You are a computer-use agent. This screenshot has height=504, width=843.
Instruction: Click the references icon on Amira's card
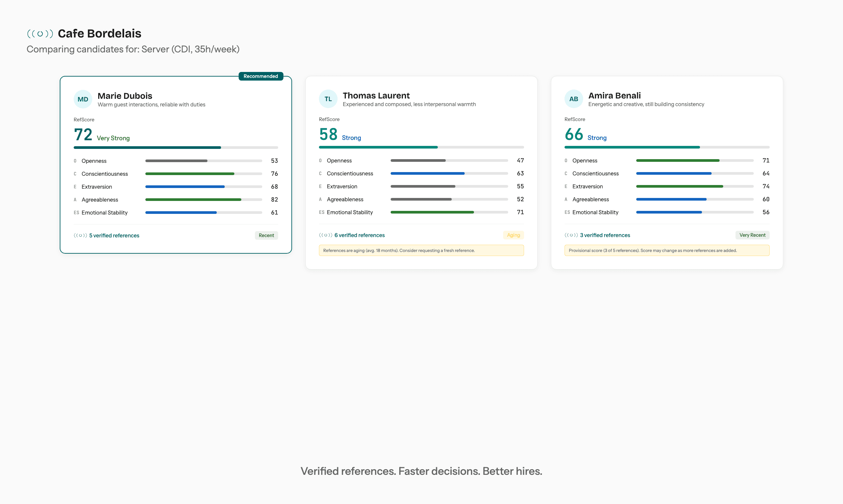point(572,235)
